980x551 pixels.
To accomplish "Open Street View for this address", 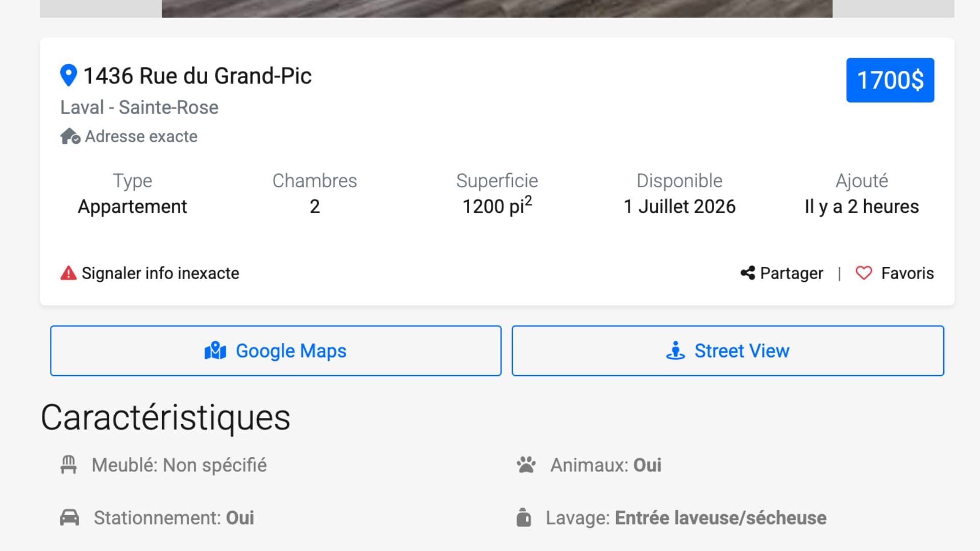I will (728, 351).
